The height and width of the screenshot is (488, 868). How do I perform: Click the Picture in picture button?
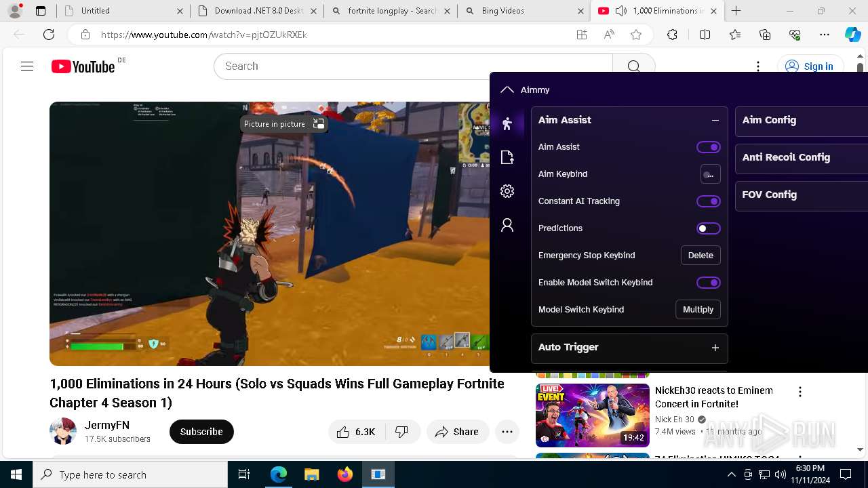click(284, 124)
